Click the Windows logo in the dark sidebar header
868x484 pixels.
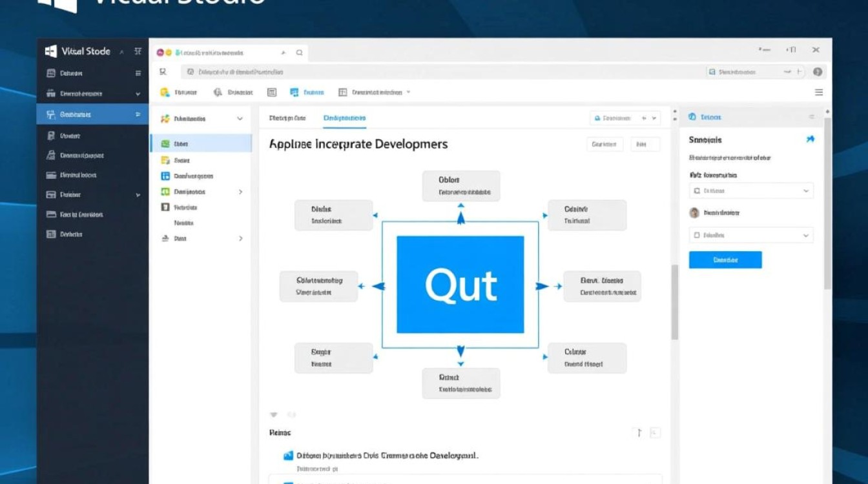point(51,52)
